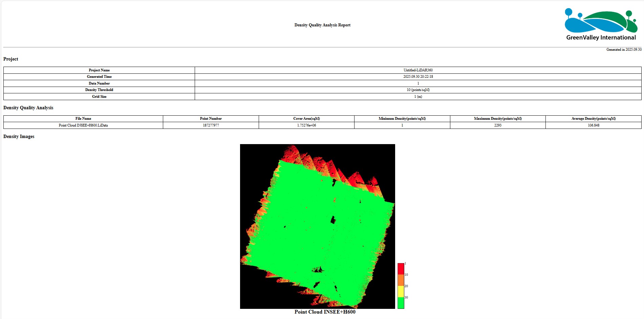
Task: Click the Density Quality Analysis section heading
Action: [28, 108]
